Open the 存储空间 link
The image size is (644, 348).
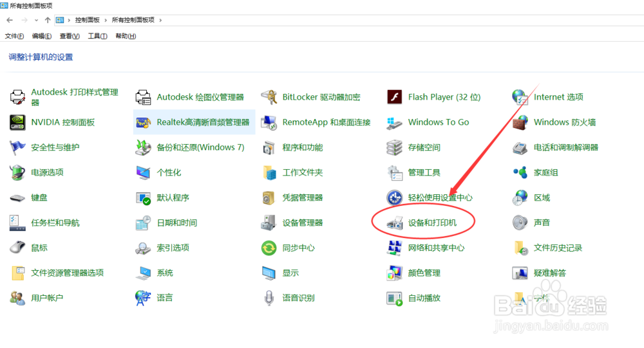[424, 147]
